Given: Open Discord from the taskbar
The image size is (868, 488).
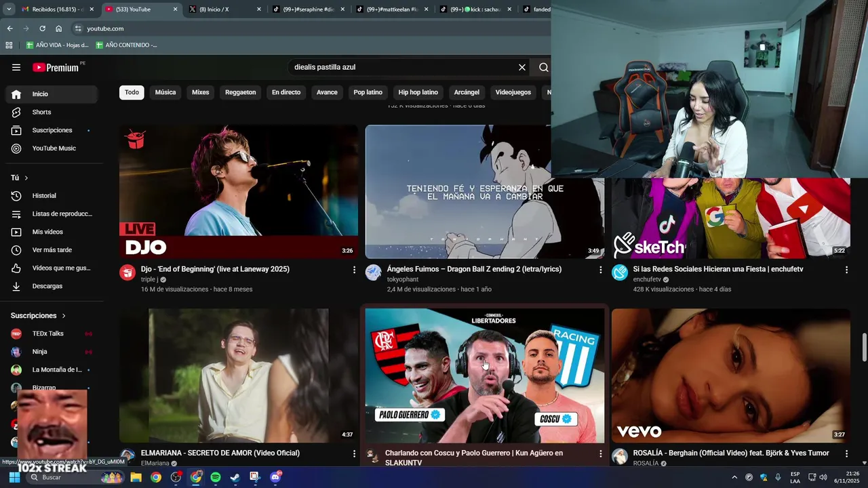Looking at the screenshot, I should coord(275,477).
